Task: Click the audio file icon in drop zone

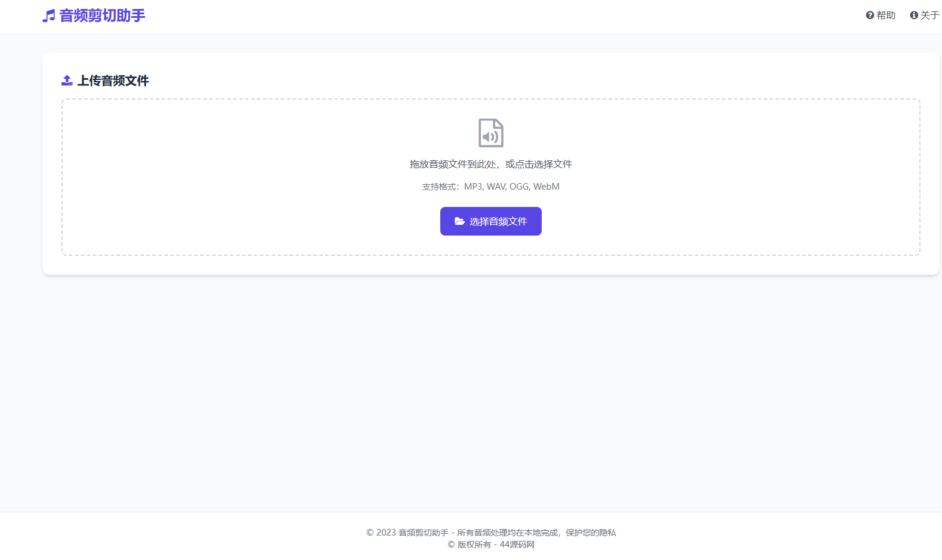Action: 490,133
